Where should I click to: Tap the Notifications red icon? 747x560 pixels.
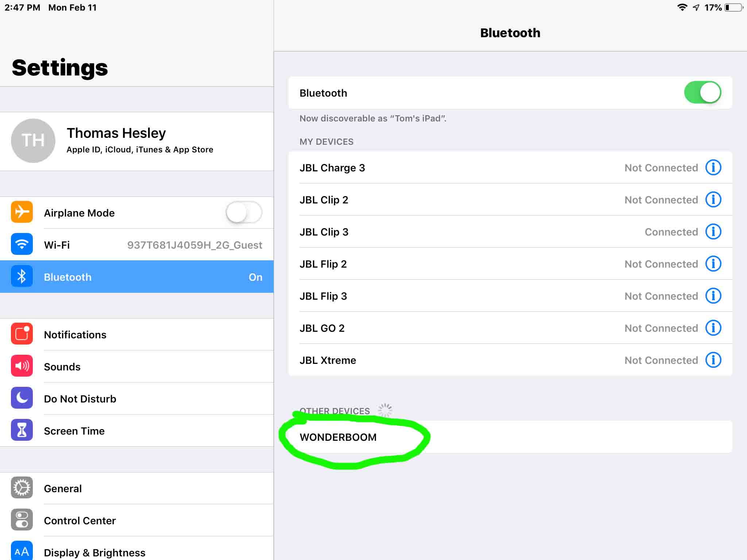pos(22,334)
